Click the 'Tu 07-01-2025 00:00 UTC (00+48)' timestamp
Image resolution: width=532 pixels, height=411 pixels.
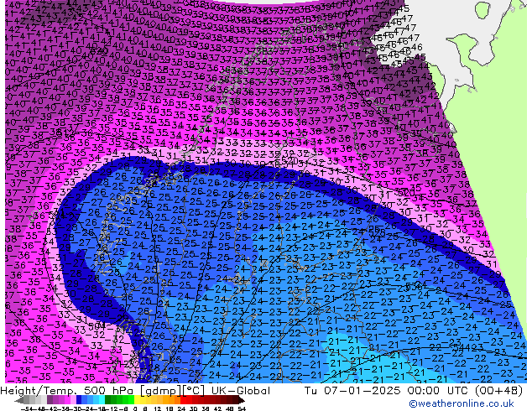click(x=413, y=391)
